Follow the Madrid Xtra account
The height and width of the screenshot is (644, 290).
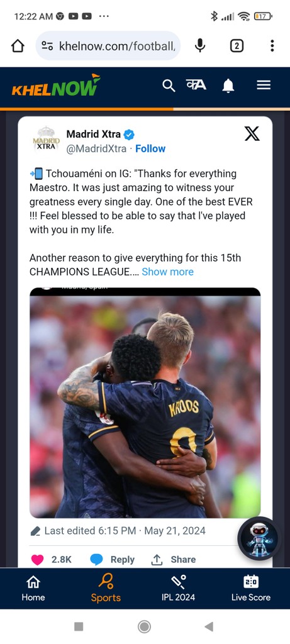pyautogui.click(x=150, y=148)
